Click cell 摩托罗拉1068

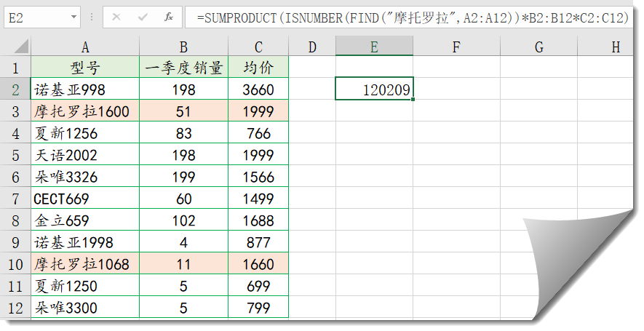(85, 263)
